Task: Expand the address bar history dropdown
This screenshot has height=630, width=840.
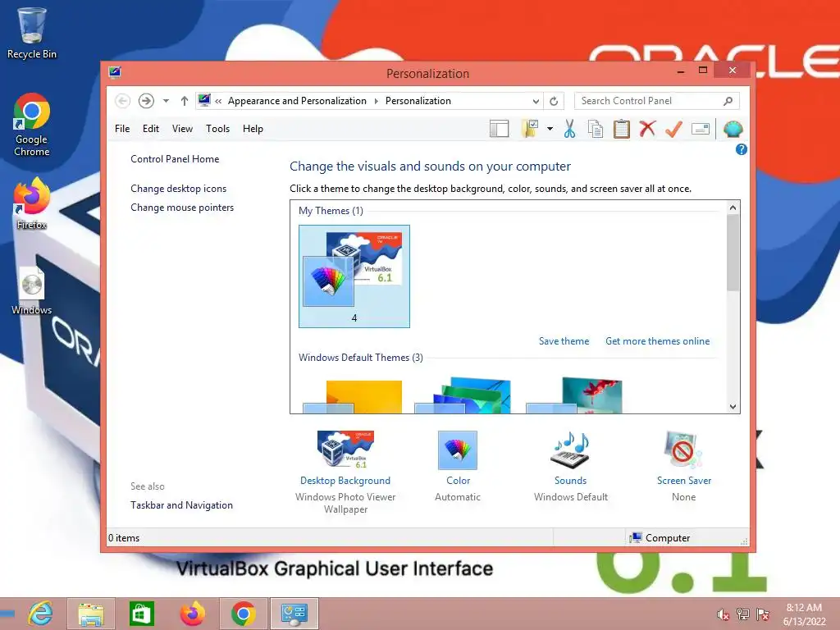Action: (x=536, y=101)
